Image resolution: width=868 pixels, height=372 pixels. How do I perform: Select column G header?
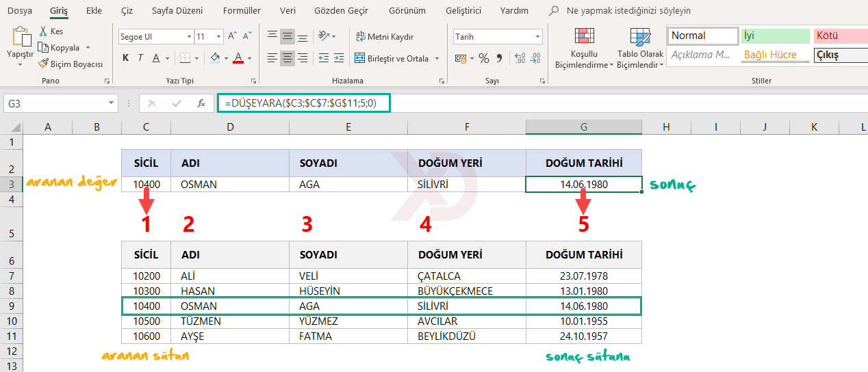tap(584, 127)
